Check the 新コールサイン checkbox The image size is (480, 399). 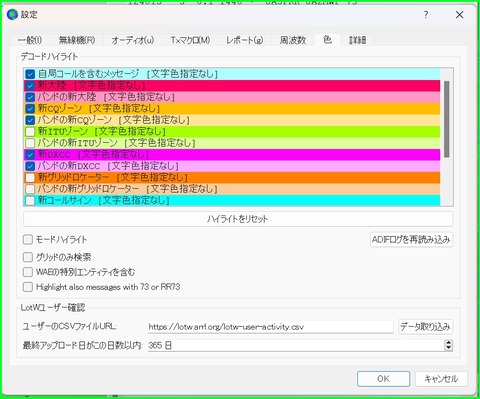click(30, 201)
